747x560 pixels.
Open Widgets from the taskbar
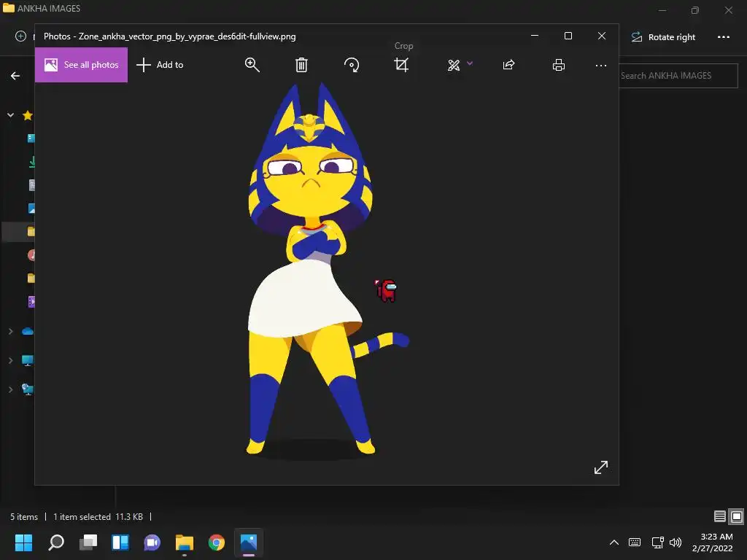point(120,542)
